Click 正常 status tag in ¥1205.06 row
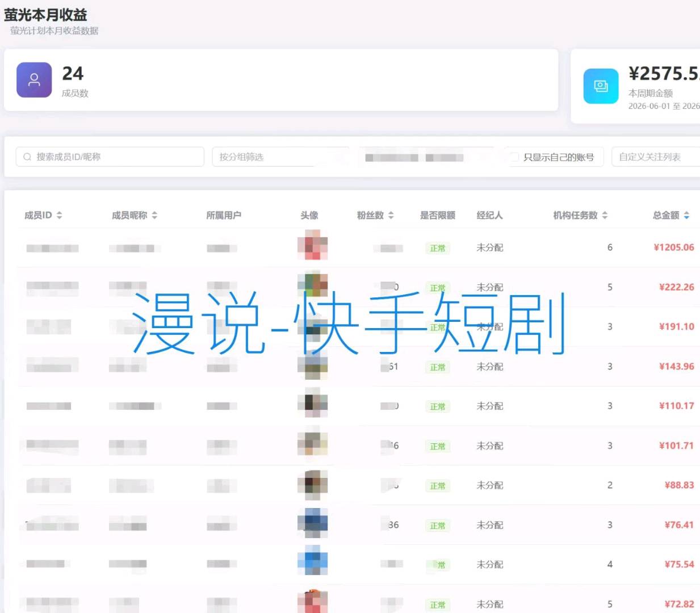700x613 pixels. coord(438,248)
